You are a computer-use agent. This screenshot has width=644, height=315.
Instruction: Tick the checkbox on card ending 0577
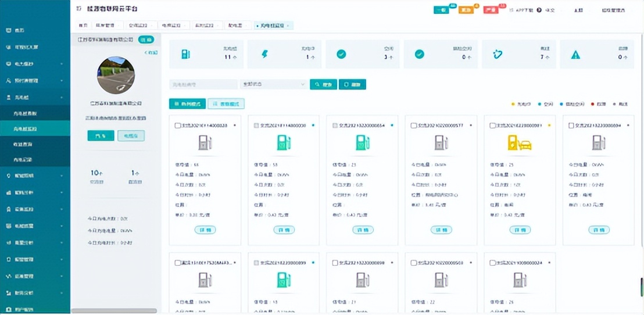(414, 126)
